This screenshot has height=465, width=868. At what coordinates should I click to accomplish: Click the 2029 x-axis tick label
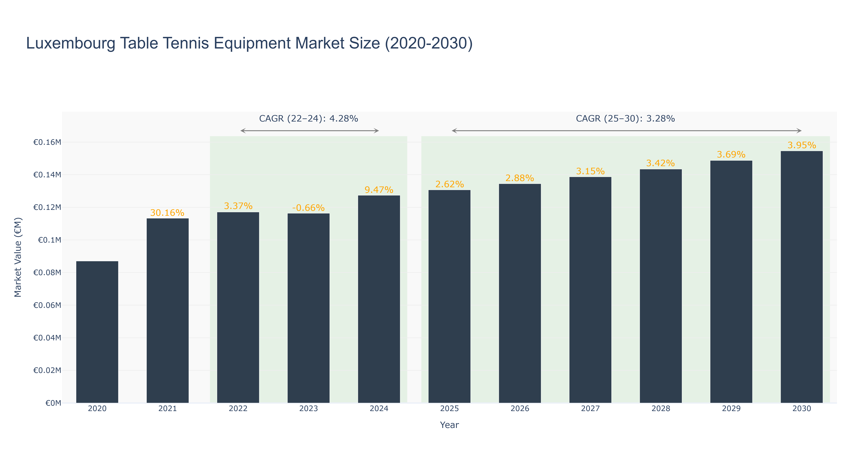(731, 409)
